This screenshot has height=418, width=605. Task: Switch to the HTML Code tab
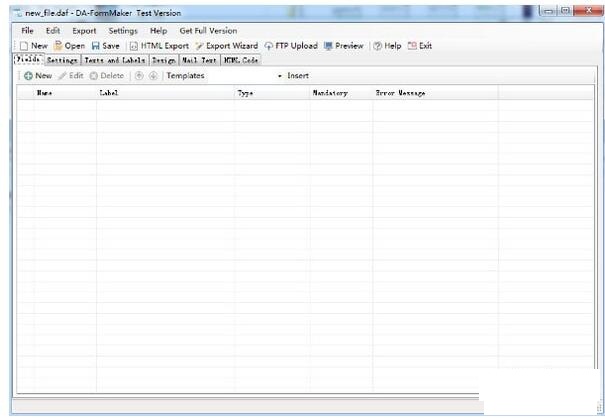(x=241, y=60)
